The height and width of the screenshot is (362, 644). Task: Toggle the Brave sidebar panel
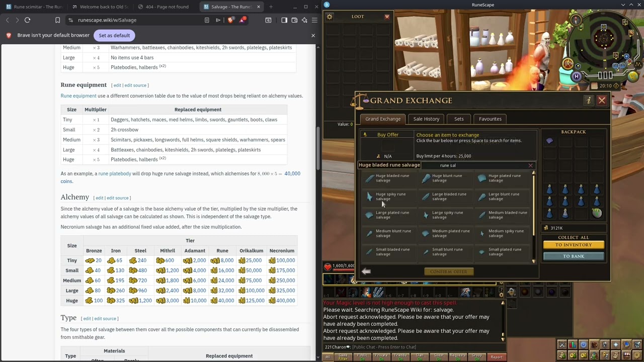click(x=284, y=20)
